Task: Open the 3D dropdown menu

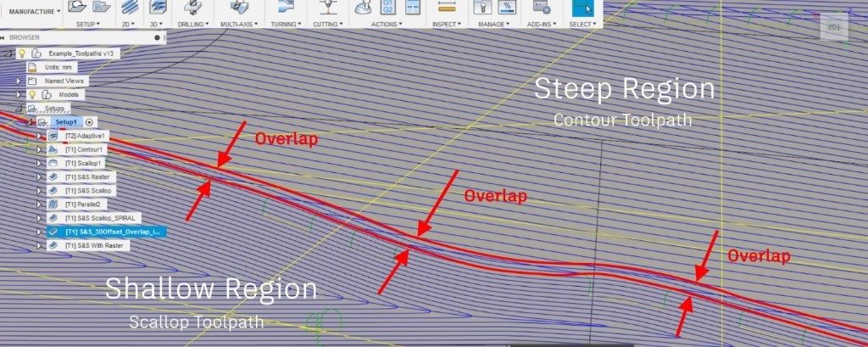Action: coord(157,25)
